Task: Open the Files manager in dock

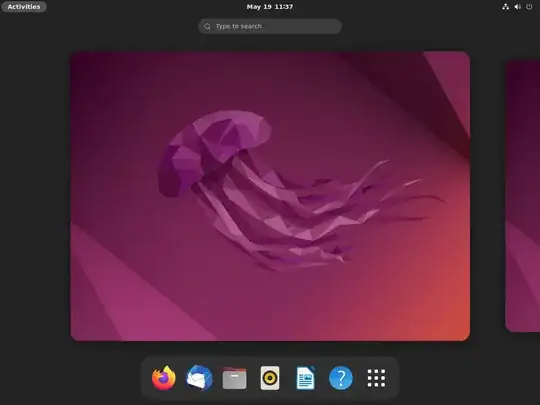Action: click(235, 378)
